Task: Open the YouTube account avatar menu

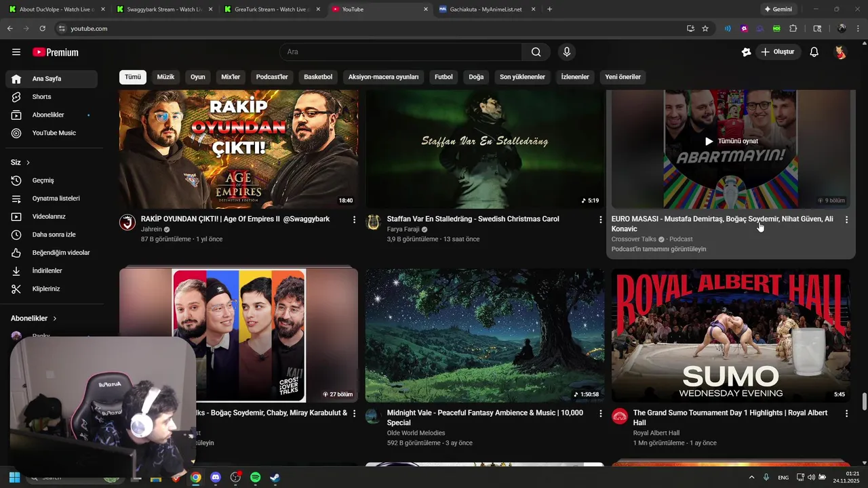Action: point(840,52)
